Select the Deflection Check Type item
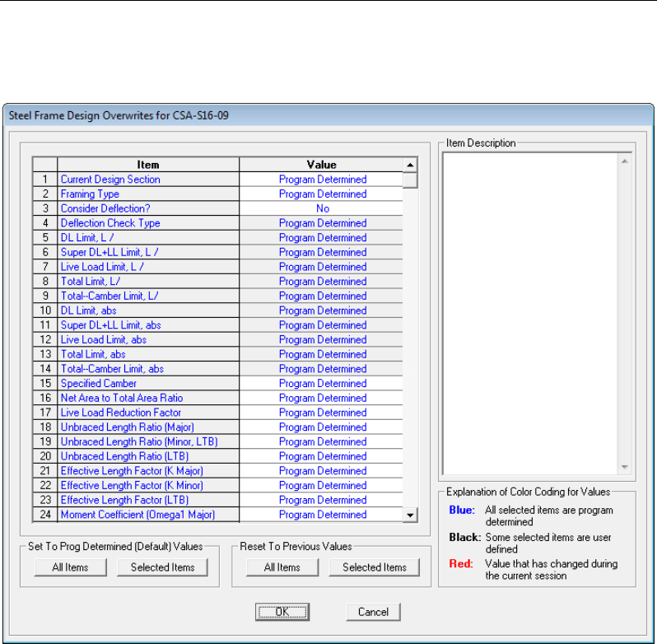Viewport: 657px width, 644px height. coord(148,223)
